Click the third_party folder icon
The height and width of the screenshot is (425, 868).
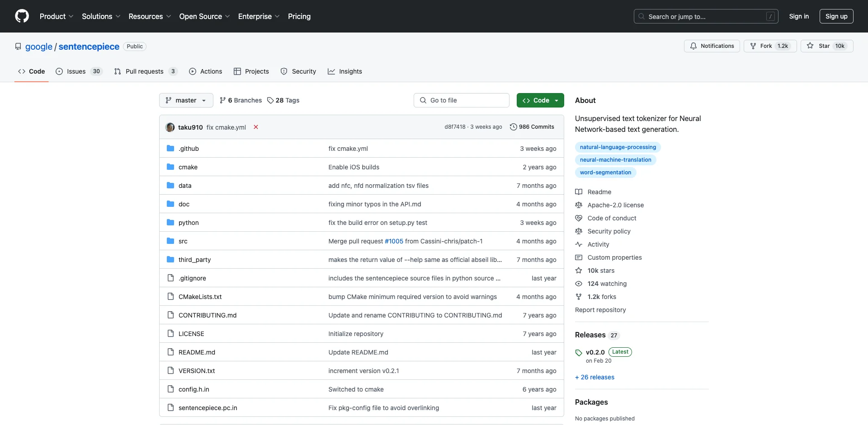coord(170,260)
